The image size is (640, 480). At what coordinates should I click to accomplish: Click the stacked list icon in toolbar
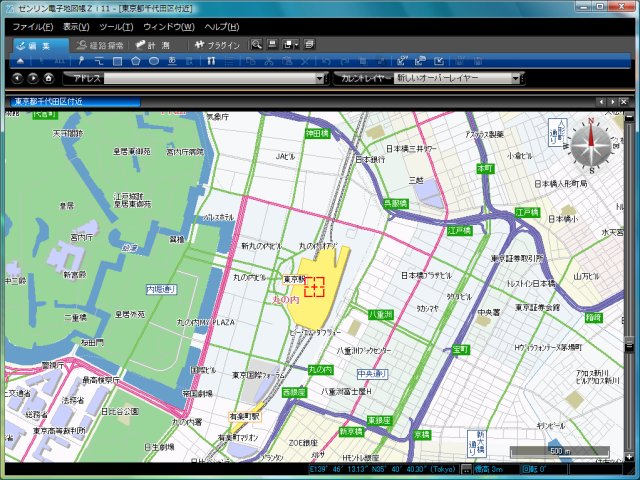(310, 44)
